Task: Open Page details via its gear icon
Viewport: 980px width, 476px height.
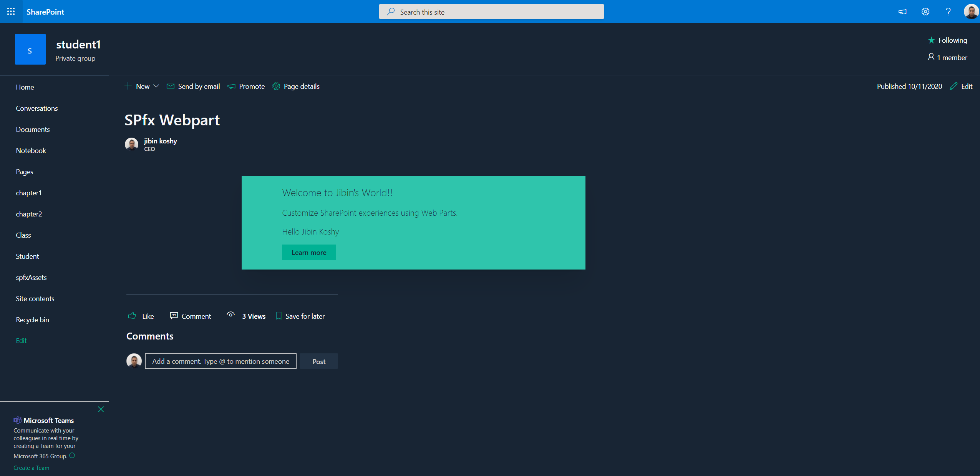Action: pyautogui.click(x=276, y=86)
